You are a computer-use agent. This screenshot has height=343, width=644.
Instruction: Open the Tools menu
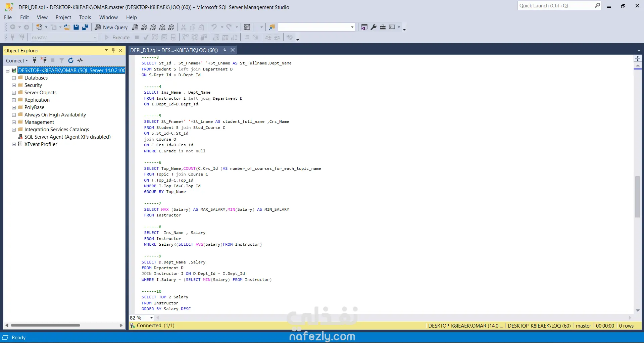[85, 17]
